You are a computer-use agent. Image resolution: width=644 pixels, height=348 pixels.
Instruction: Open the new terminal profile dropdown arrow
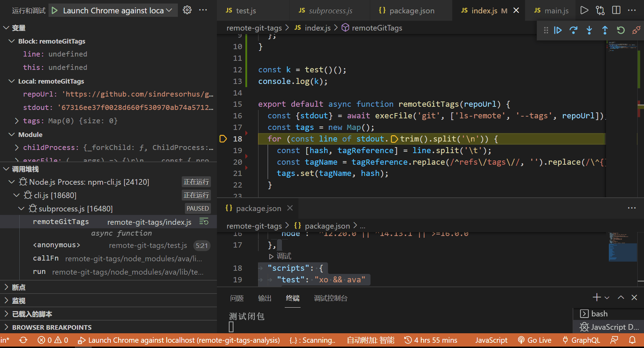[607, 298]
